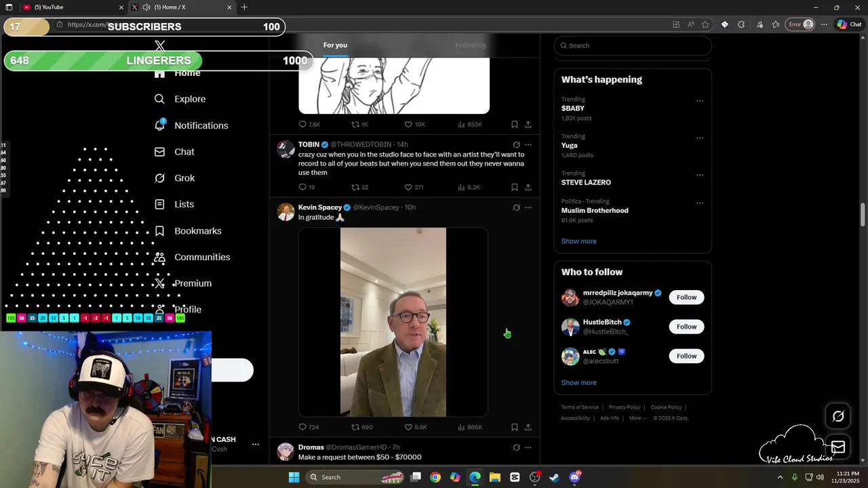Open Grok from the sidebar
This screenshot has height=488, width=868.
(174, 178)
